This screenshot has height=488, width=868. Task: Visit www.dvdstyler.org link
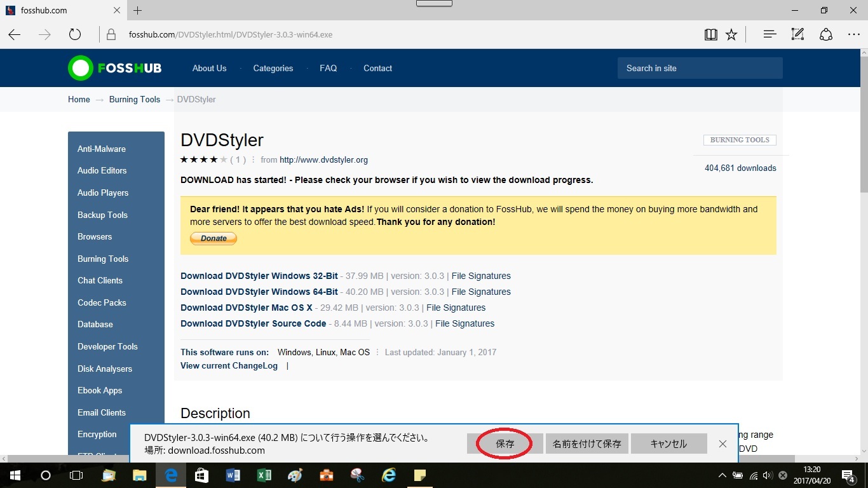click(323, 159)
